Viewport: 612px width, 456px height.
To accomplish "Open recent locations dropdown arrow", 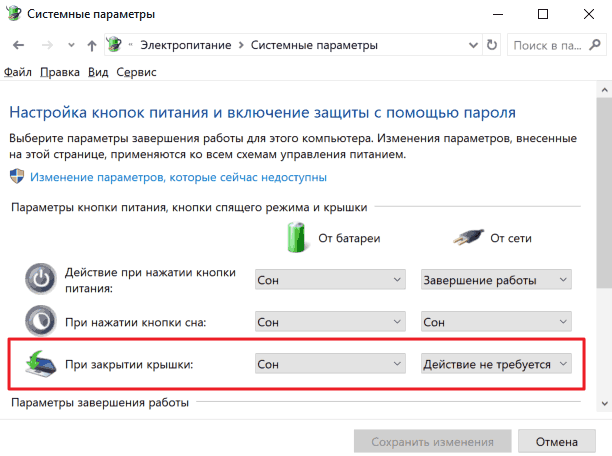I will [71, 45].
